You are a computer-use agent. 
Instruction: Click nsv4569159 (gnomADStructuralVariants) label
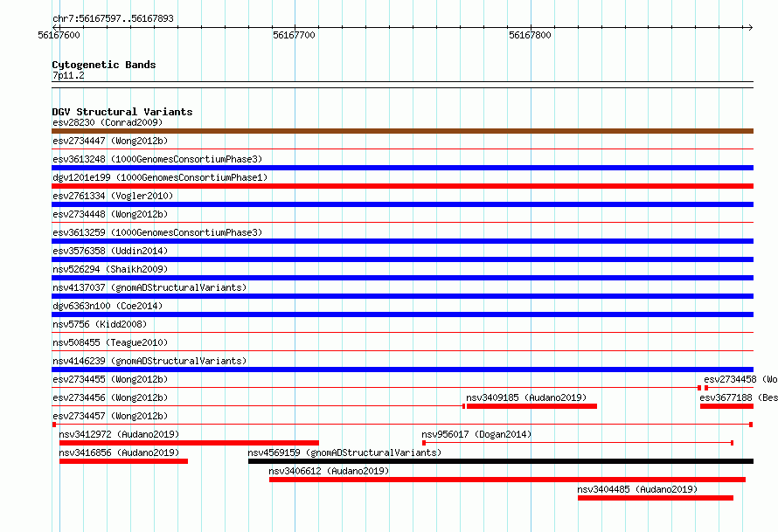(344, 453)
